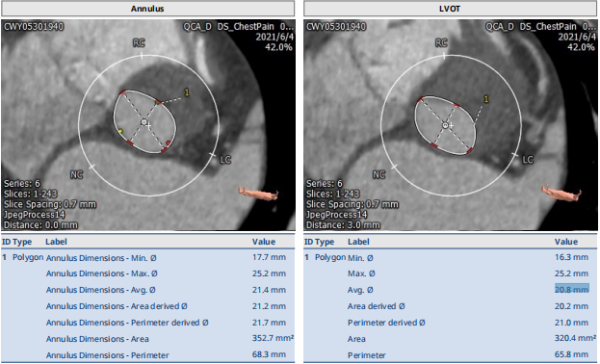
Task: Click the Label column header in LVOT table
Action: click(x=358, y=242)
